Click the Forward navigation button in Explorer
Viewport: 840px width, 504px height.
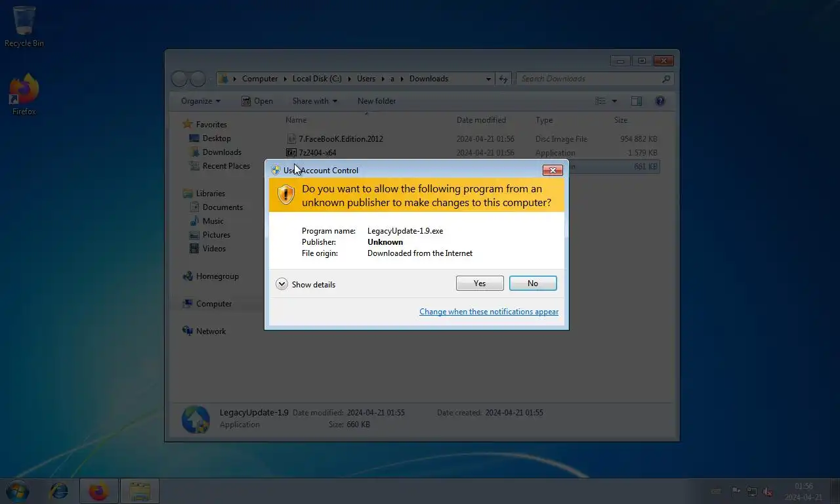[198, 79]
